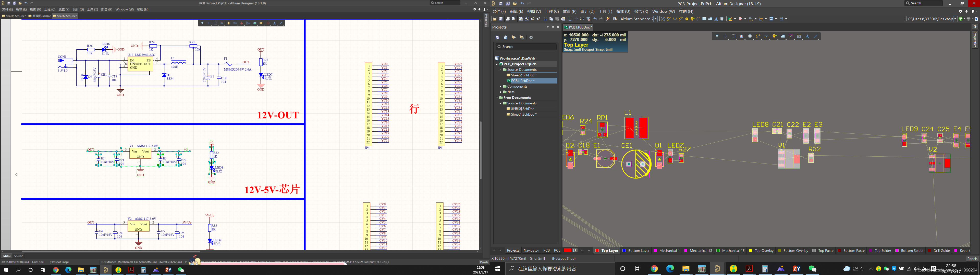The width and height of the screenshot is (980, 275).
Task: Open the 布线 (U) menu
Action: point(623,11)
